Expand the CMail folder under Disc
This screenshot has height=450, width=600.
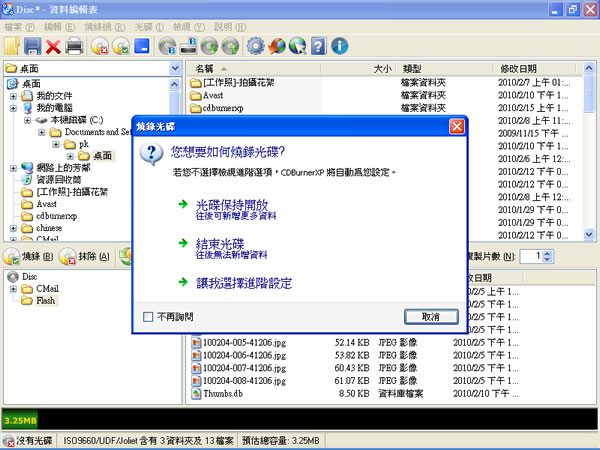tap(12, 288)
